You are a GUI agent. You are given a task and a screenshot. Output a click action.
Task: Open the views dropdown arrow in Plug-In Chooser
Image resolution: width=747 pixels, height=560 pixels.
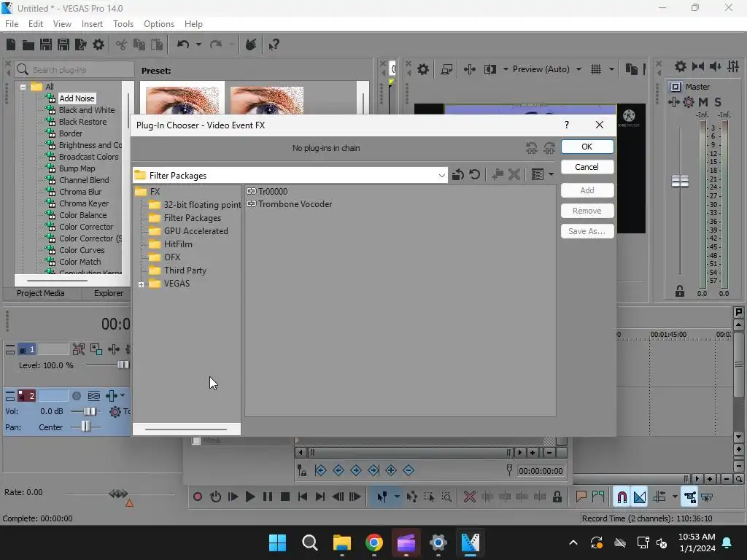[x=551, y=174]
